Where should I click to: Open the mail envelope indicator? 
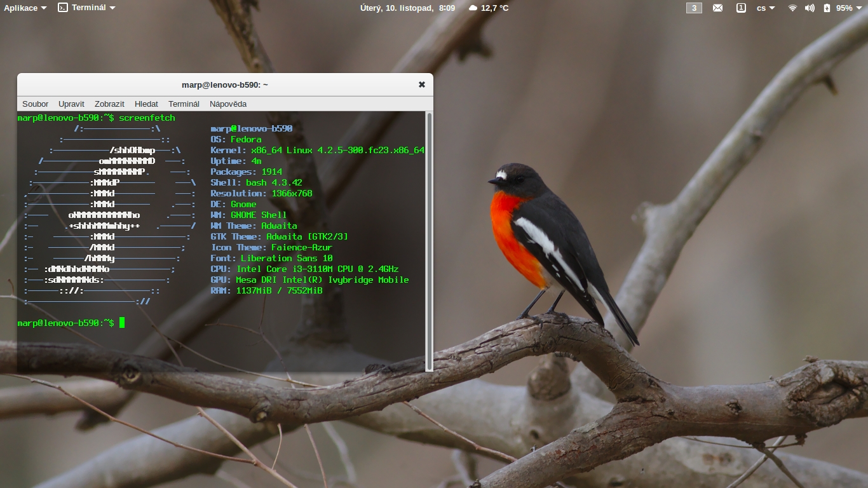(717, 8)
